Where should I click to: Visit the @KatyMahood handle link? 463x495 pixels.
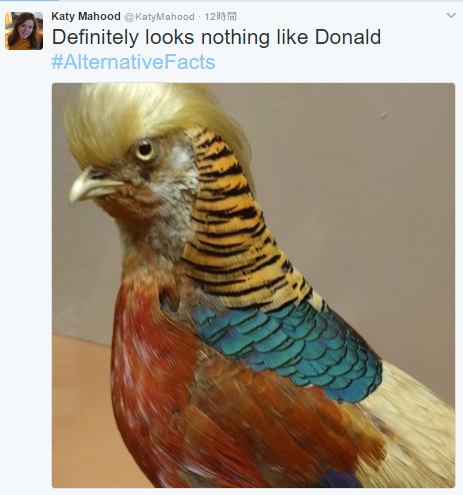(159, 17)
